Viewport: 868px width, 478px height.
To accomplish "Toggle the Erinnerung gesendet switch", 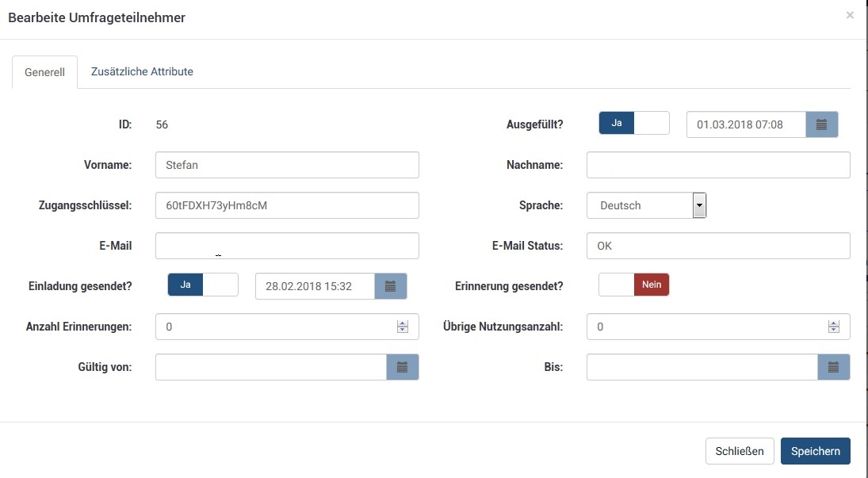I will [x=633, y=285].
